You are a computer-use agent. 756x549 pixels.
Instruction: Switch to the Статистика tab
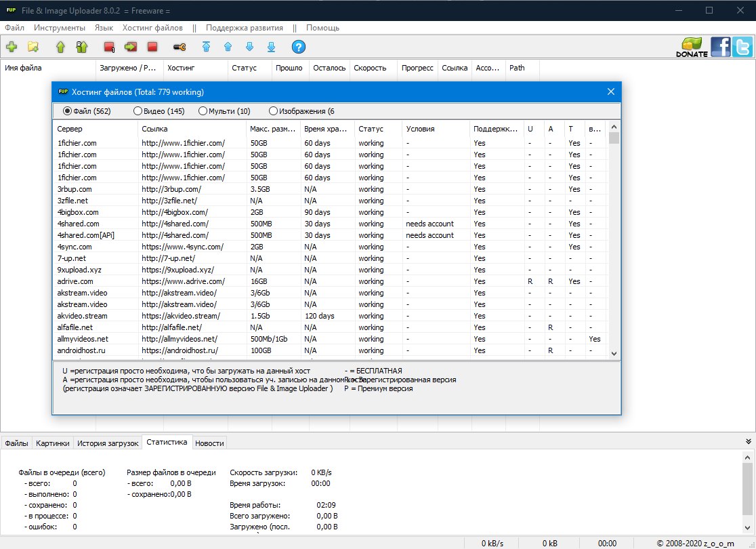[167, 442]
